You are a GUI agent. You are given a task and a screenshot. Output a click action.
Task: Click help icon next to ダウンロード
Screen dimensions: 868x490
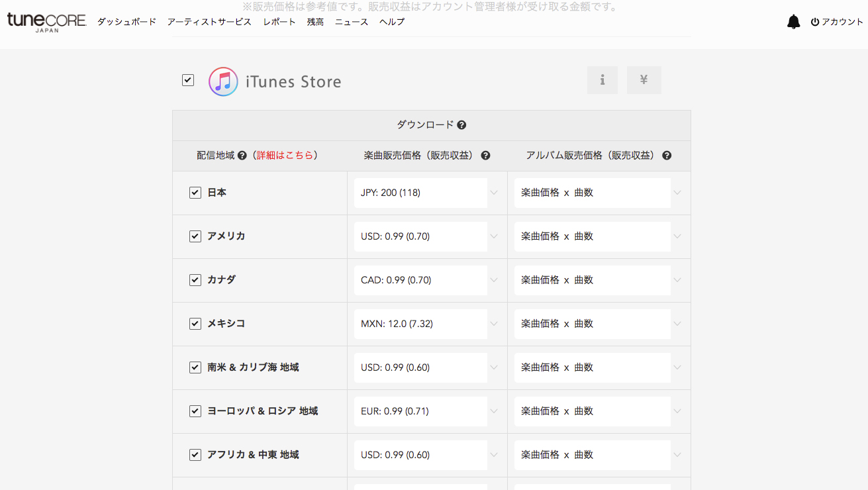pos(461,125)
